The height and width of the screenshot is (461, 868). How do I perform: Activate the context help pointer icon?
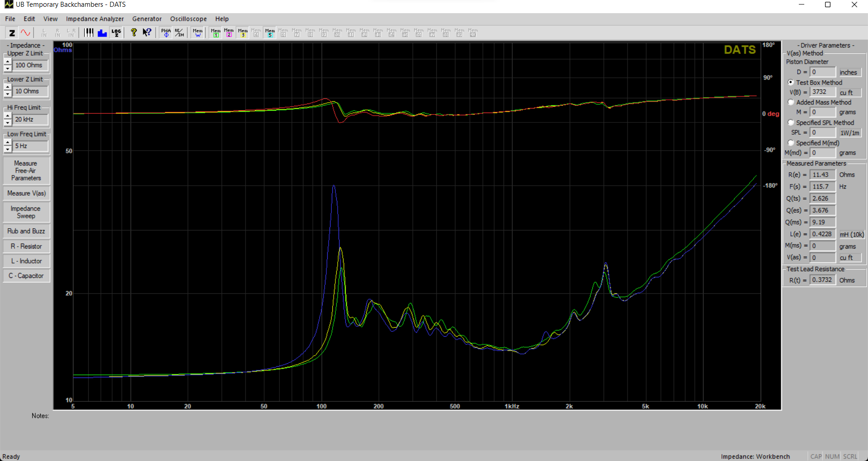(147, 33)
